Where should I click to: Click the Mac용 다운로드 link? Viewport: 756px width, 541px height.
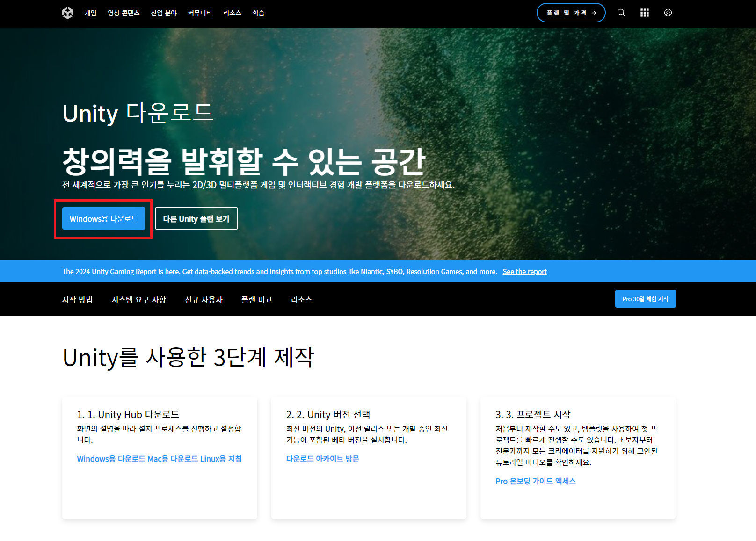click(173, 459)
